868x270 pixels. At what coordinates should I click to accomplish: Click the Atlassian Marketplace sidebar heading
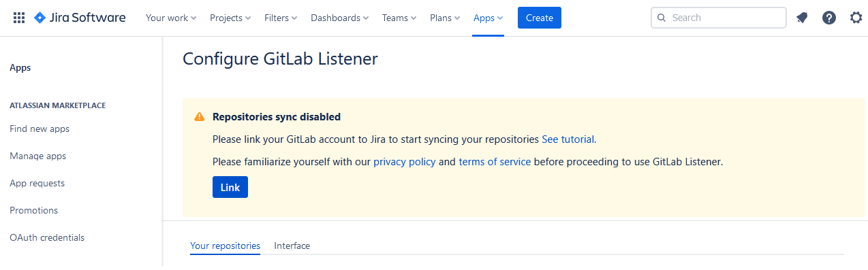click(58, 105)
